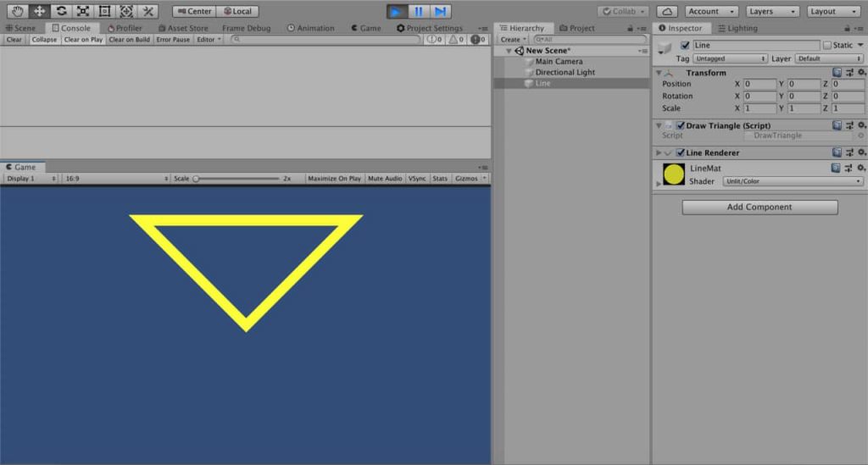Click the Inspector panel lock icon

click(847, 28)
